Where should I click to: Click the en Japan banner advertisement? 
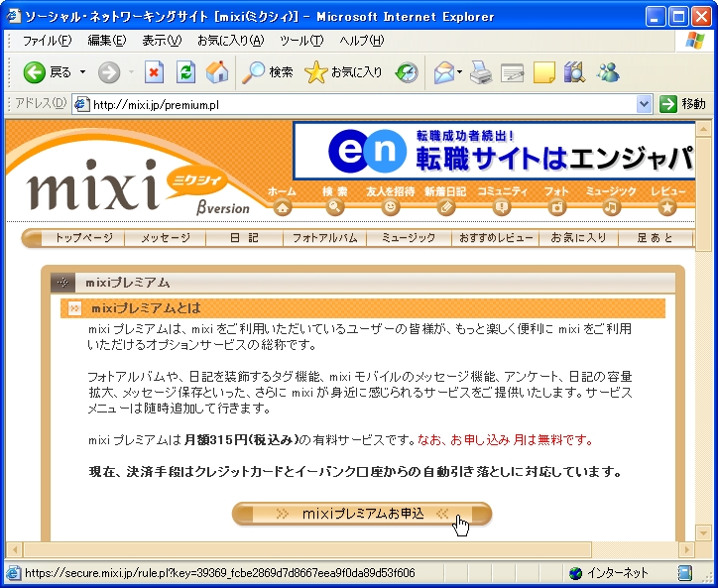click(494, 151)
